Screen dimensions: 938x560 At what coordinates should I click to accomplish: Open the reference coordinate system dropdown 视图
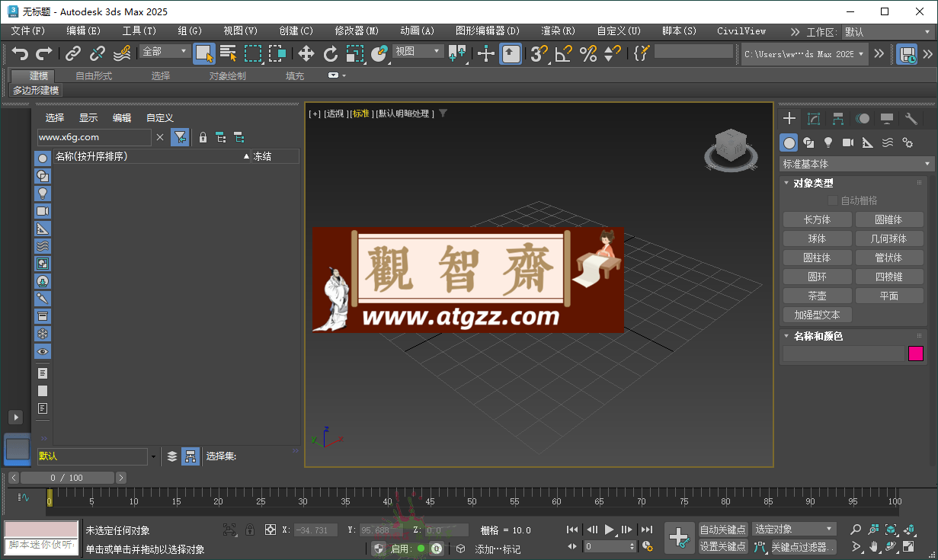point(418,52)
